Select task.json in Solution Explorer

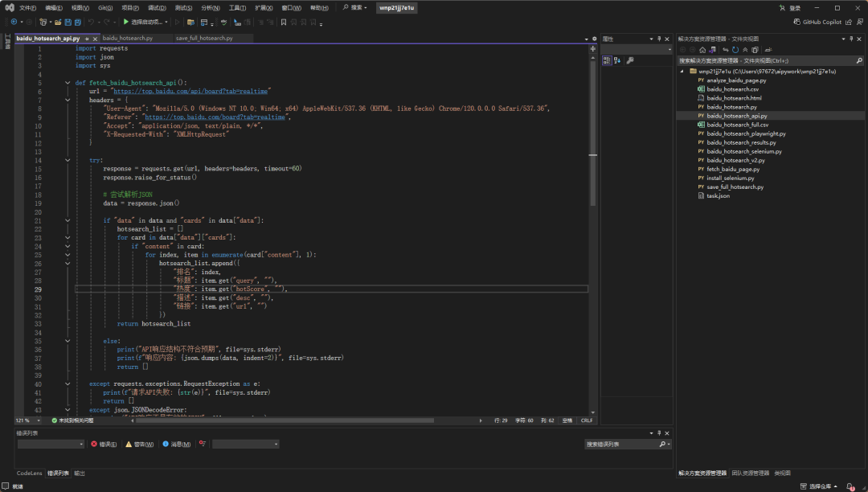[718, 195]
